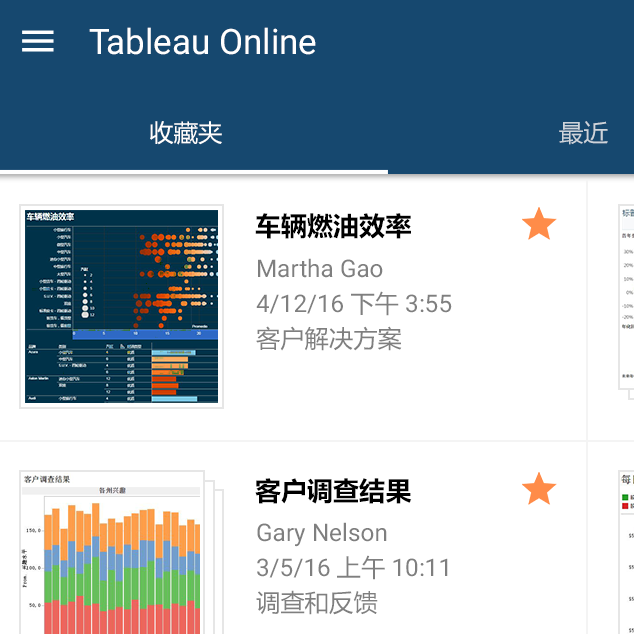Select owner name Martha Gao
The image size is (634, 634).
pos(319,268)
